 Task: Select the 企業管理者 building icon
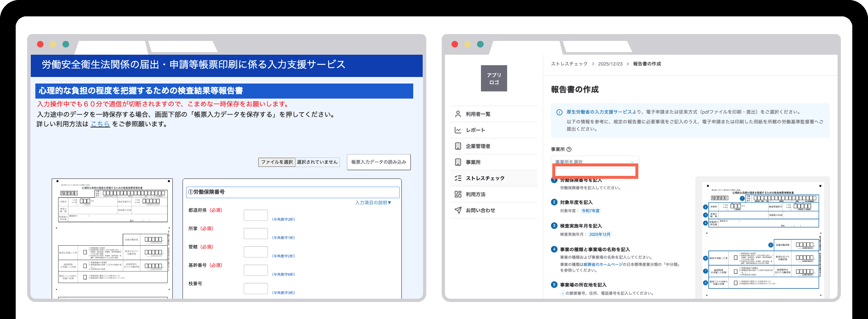click(458, 146)
